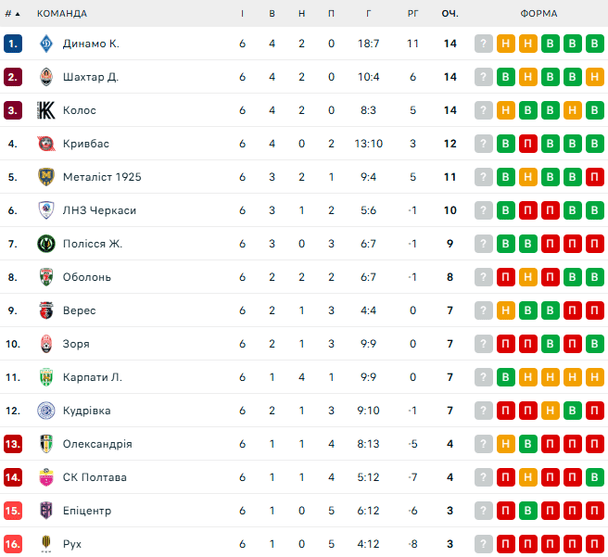Click the ФОРМА column header
The height and width of the screenshot is (557, 608).
coord(539,13)
